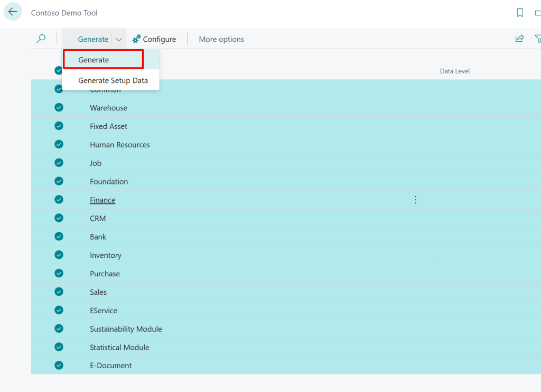Click the share page icon on the action bar
The width and height of the screenshot is (541, 392).
pos(519,38)
